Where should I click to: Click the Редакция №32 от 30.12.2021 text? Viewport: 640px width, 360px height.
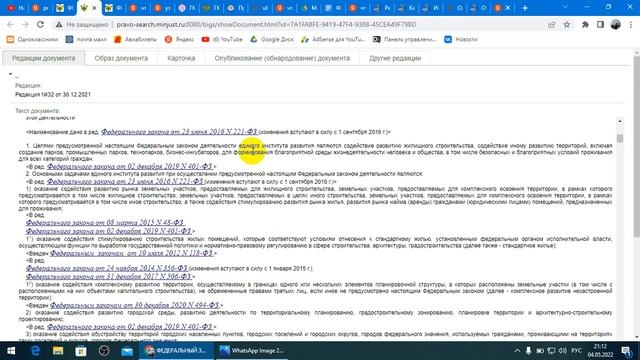pos(53,94)
